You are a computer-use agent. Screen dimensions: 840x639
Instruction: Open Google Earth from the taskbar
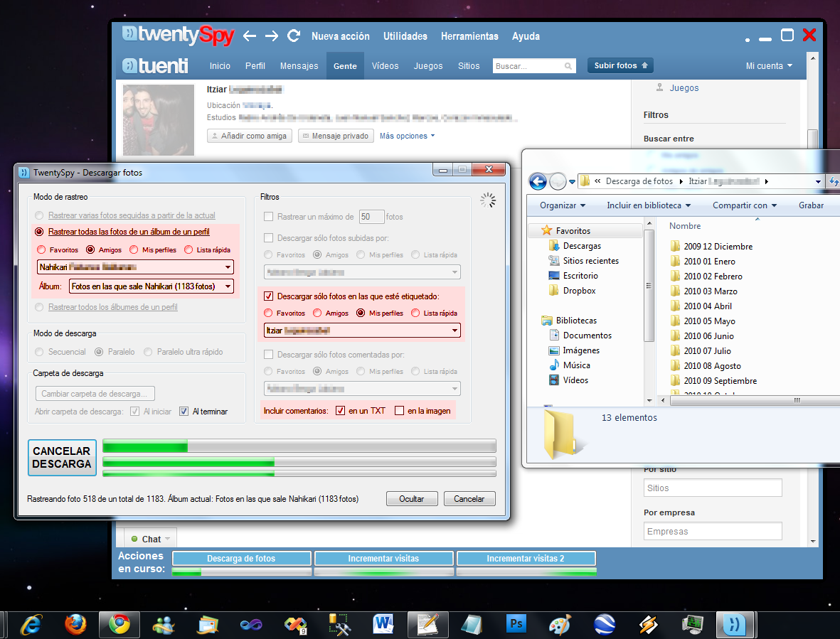click(x=604, y=625)
